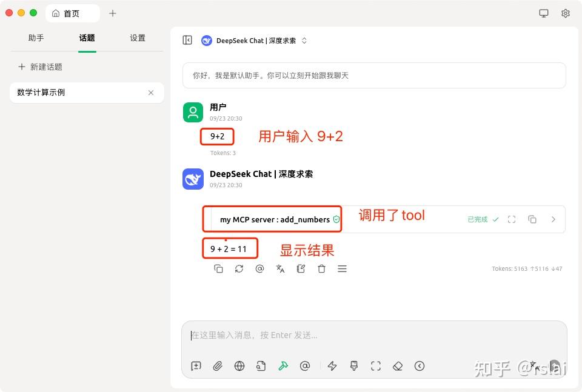Open the home tab 首页
The image size is (582, 392).
click(73, 13)
